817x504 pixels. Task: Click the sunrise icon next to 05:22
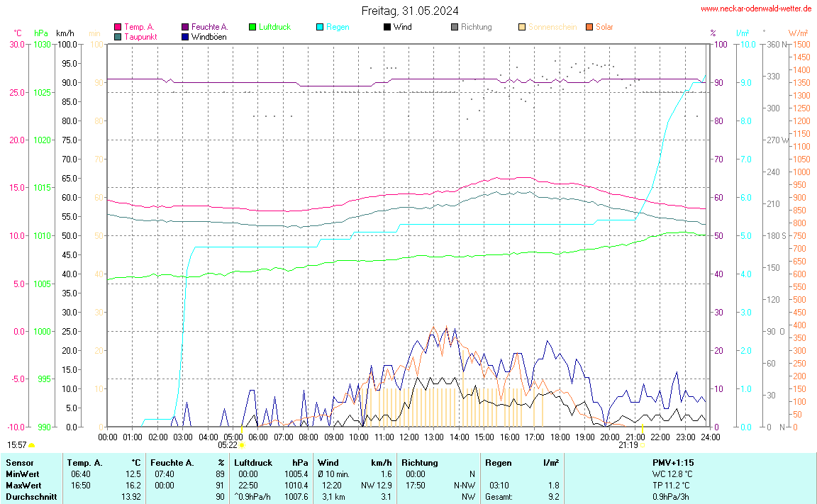(x=242, y=445)
